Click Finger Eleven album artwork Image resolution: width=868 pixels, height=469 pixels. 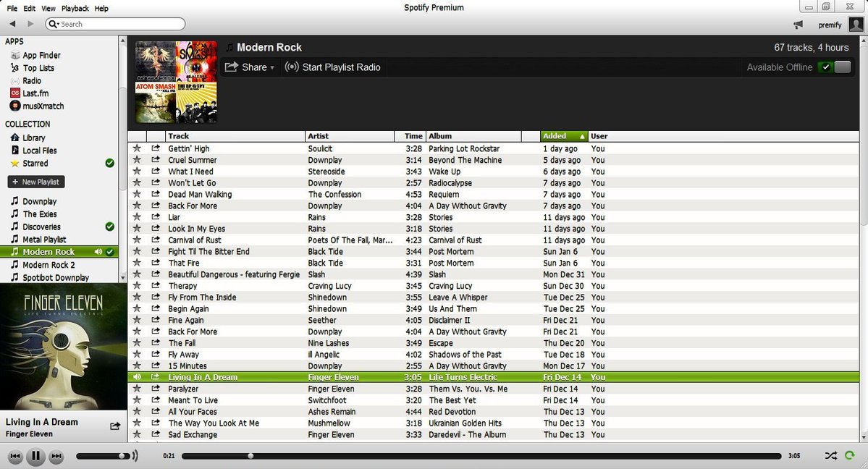pyautogui.click(x=64, y=347)
